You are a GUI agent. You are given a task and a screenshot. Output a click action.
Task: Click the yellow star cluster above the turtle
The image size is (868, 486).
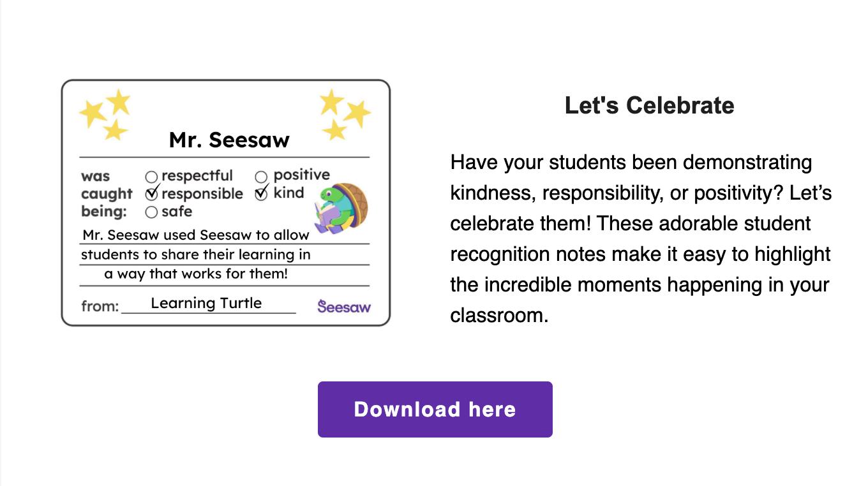point(345,114)
